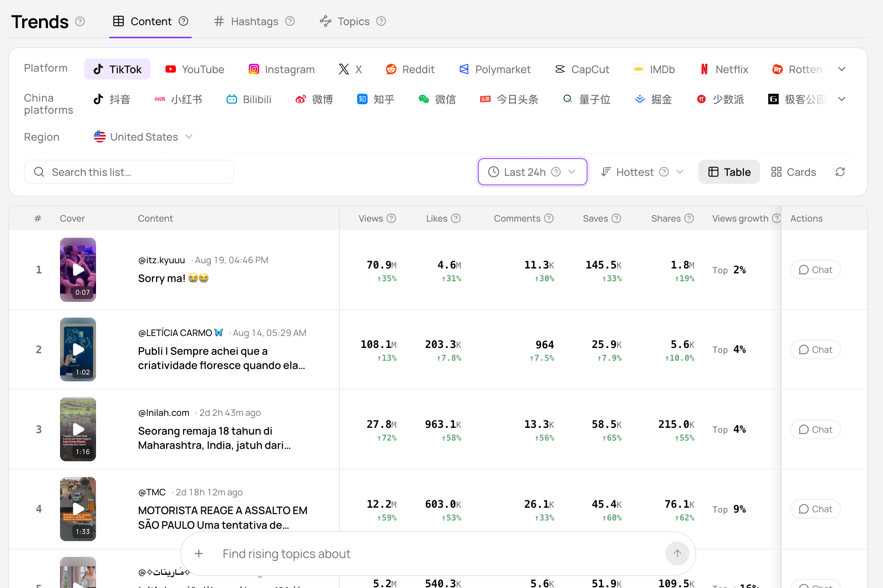Select the 今日头条 China platform
Screen dimensions: 883x588
click(x=509, y=99)
